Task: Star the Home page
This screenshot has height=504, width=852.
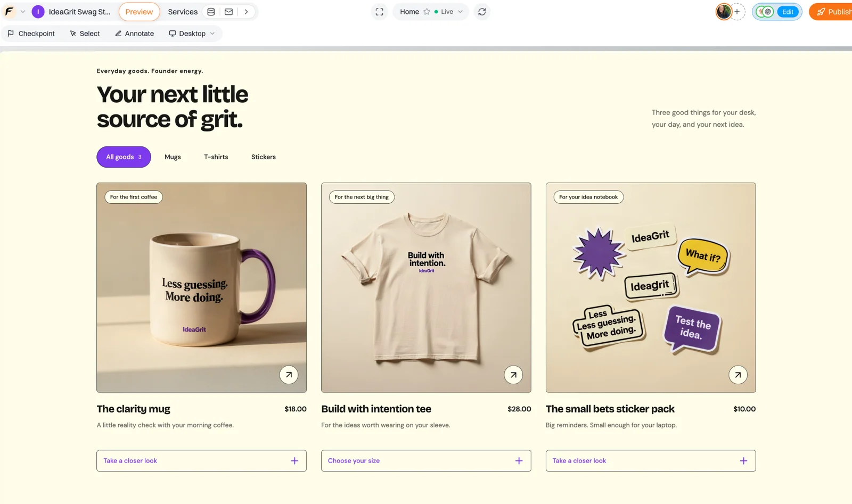Action: point(427,12)
